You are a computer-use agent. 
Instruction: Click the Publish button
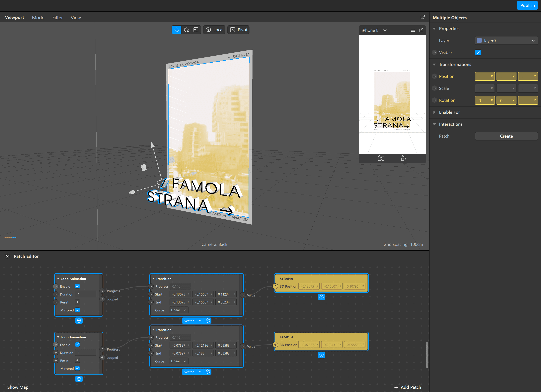click(x=527, y=5)
